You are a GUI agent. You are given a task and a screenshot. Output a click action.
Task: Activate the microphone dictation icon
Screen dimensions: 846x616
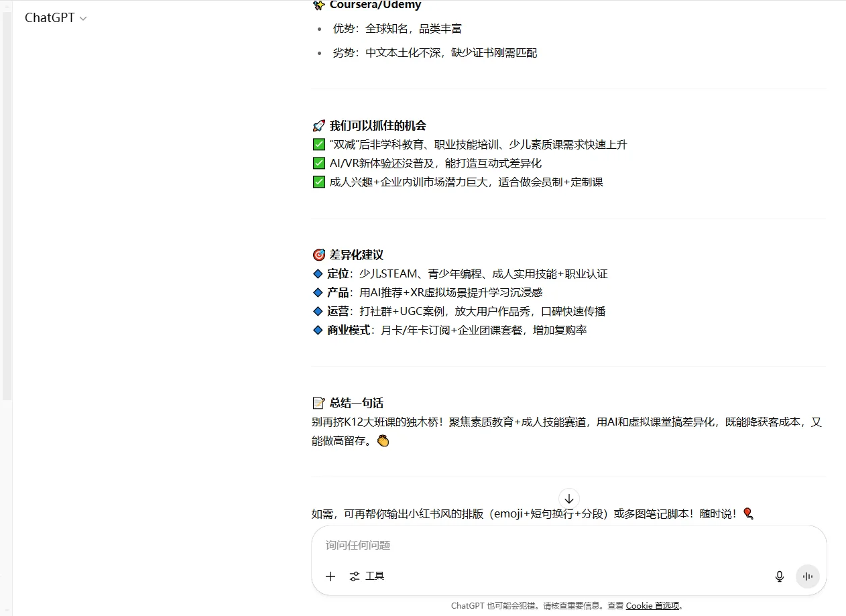click(780, 576)
